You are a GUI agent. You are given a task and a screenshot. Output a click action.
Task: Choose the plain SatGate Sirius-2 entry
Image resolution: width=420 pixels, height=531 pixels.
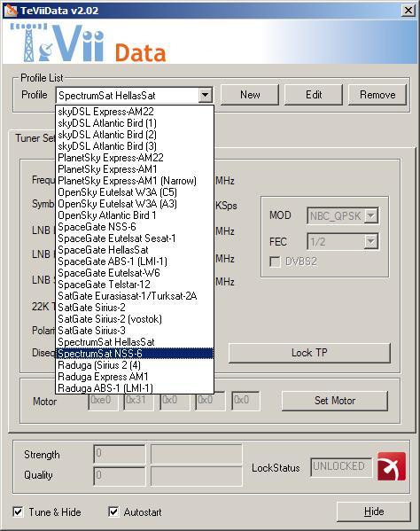tap(135, 307)
